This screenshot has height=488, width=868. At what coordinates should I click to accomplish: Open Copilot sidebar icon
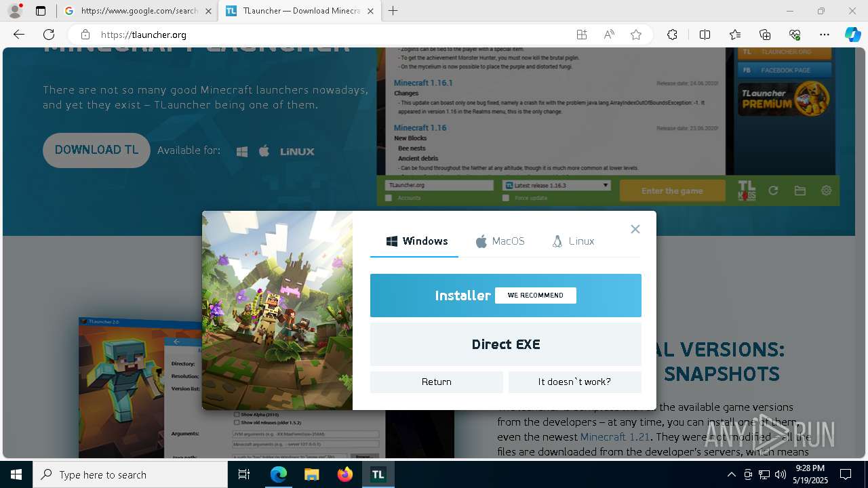852,35
